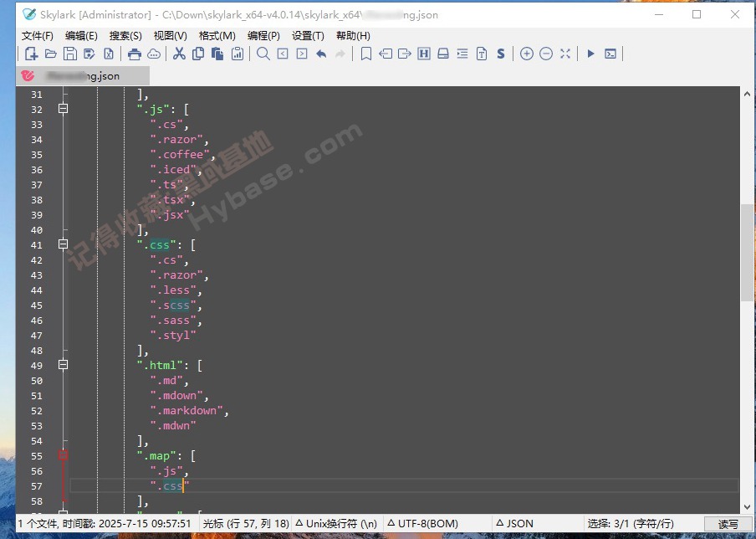Open the 视图(V) menu
Image resolution: width=756 pixels, height=539 pixels.
[x=171, y=36]
